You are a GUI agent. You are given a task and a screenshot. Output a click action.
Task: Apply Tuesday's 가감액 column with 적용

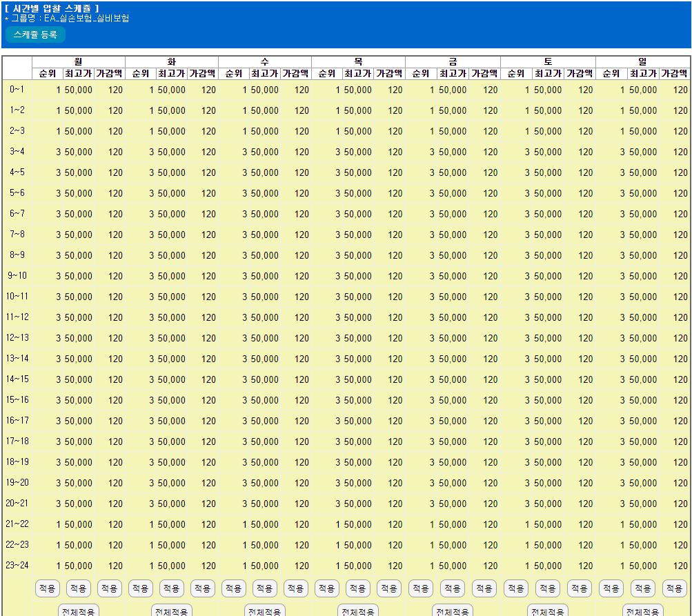203,588
